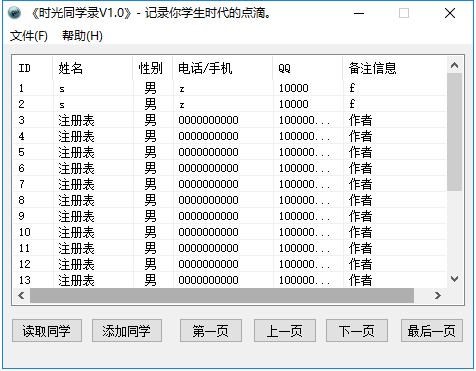Close the 时光同学录 window

click(x=450, y=13)
